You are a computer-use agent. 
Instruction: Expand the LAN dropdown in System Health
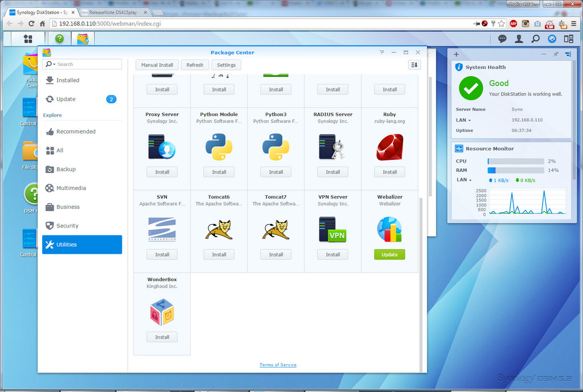coord(463,120)
